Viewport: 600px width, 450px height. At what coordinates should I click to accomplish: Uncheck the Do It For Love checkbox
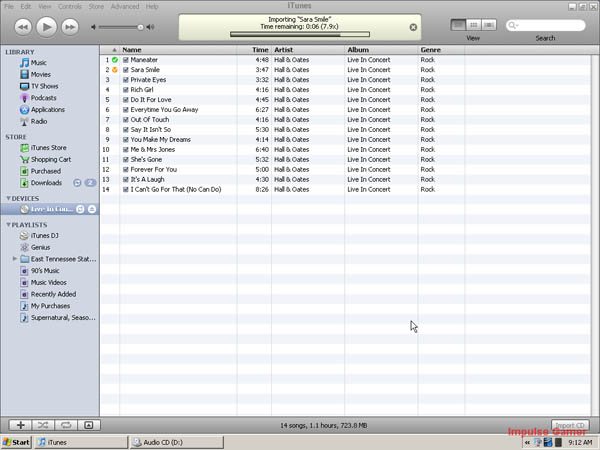[x=126, y=100]
